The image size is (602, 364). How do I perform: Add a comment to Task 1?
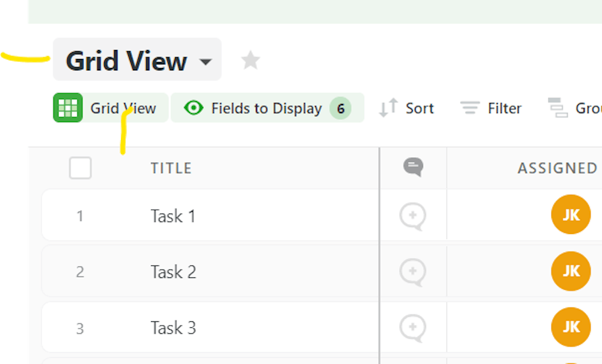coord(413,217)
